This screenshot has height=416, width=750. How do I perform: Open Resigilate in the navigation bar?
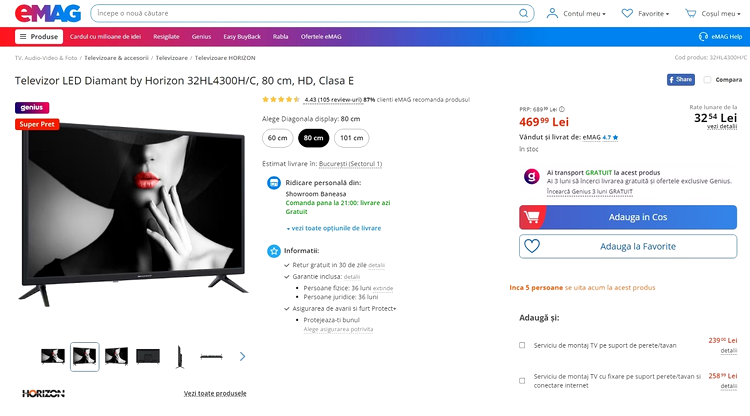click(x=166, y=37)
